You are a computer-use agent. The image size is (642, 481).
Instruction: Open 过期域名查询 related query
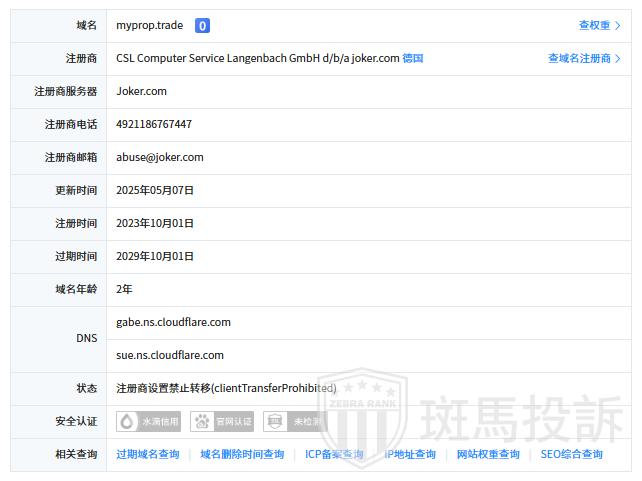click(x=148, y=454)
